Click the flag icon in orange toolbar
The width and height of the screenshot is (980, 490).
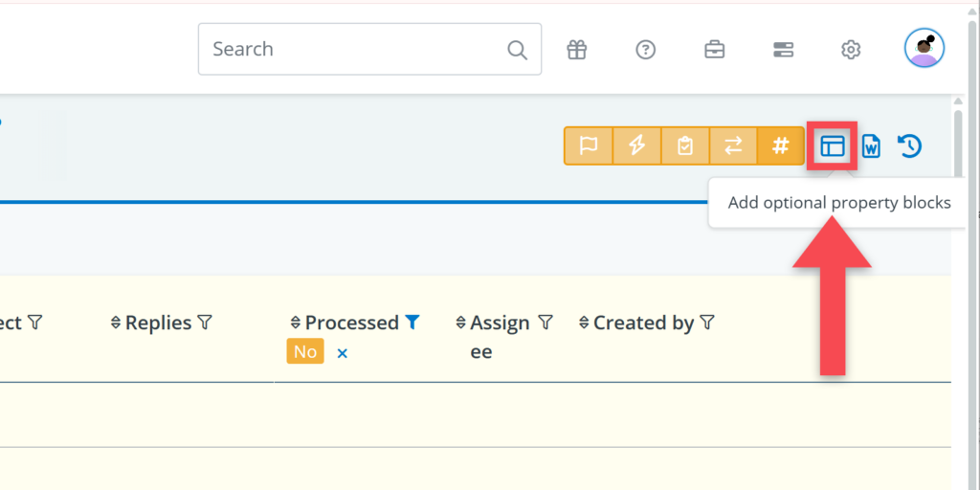(x=589, y=145)
